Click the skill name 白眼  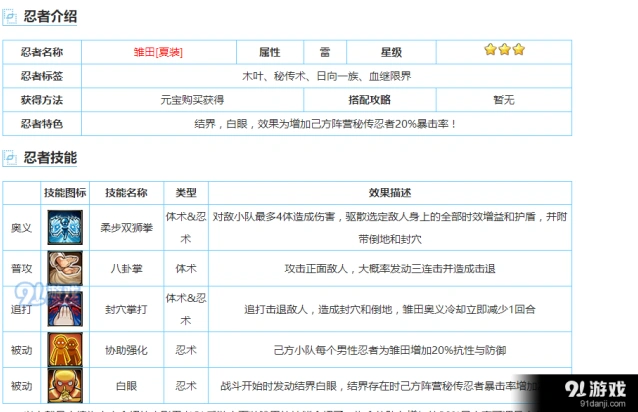pyautogui.click(x=127, y=386)
